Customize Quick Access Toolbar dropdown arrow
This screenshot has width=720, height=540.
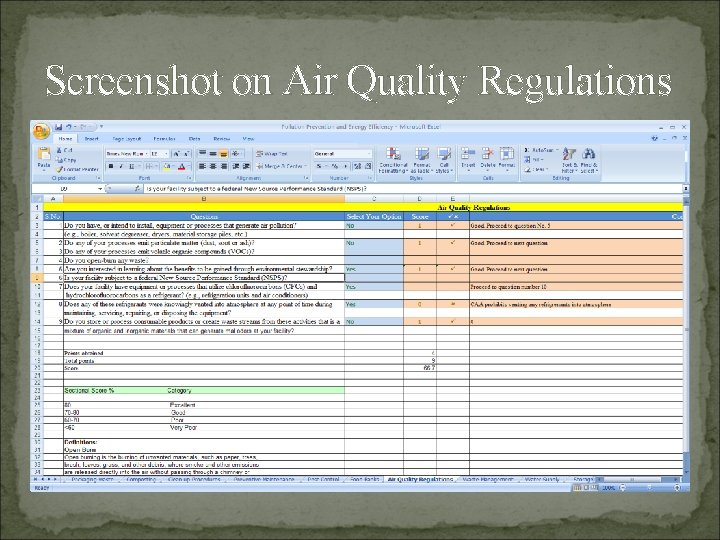point(101,127)
